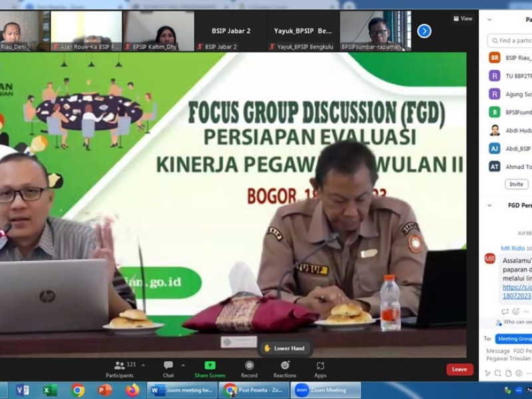Click the Find a participant search field
Viewport: 532px width, 399px height.
click(x=512, y=41)
